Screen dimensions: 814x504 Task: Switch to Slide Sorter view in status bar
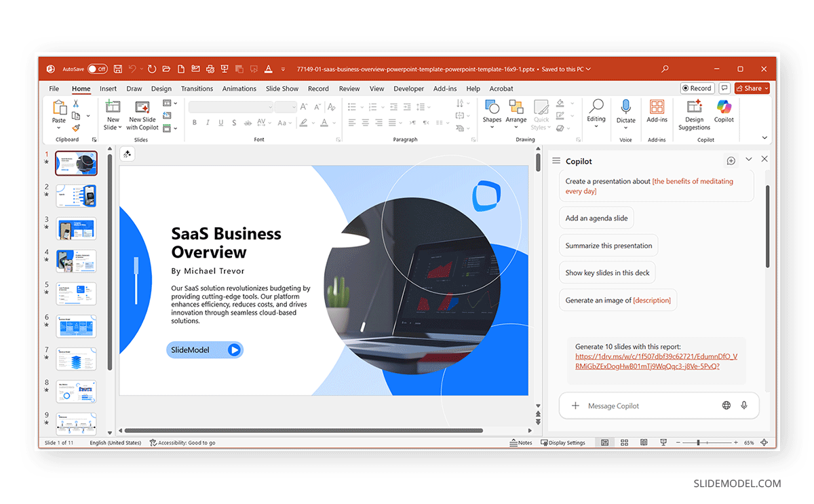coord(624,442)
